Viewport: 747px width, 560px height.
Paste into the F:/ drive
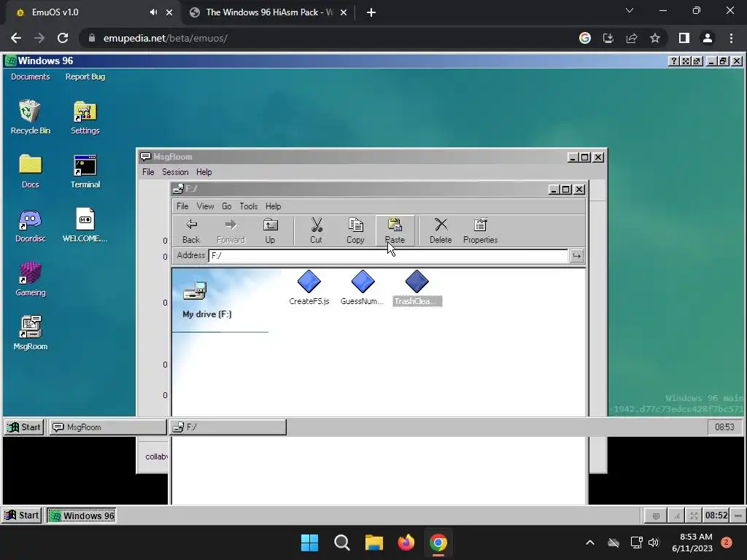pos(395,231)
